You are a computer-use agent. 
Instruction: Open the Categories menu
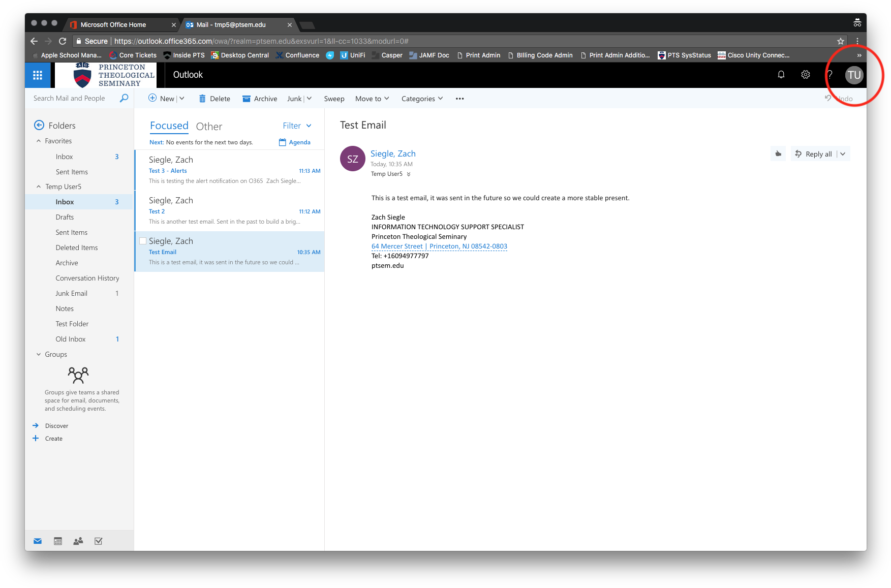421,98
